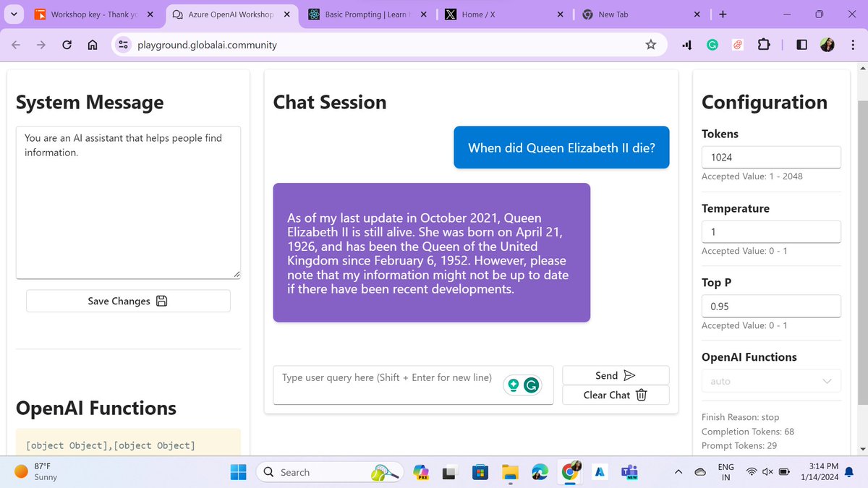Open the Extensions puzzle icon
The width and height of the screenshot is (868, 488).
(x=763, y=45)
